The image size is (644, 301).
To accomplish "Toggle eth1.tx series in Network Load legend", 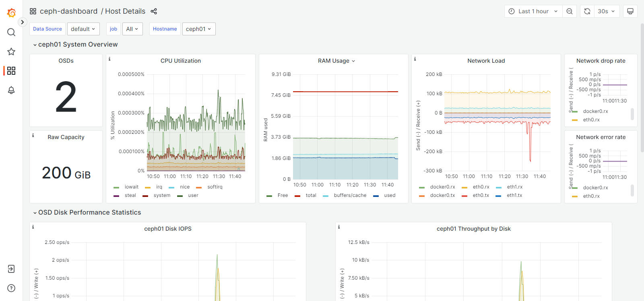I will [x=514, y=195].
